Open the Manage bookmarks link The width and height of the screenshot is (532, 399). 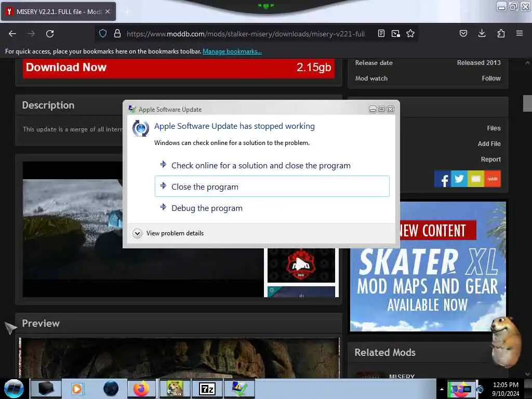(232, 51)
